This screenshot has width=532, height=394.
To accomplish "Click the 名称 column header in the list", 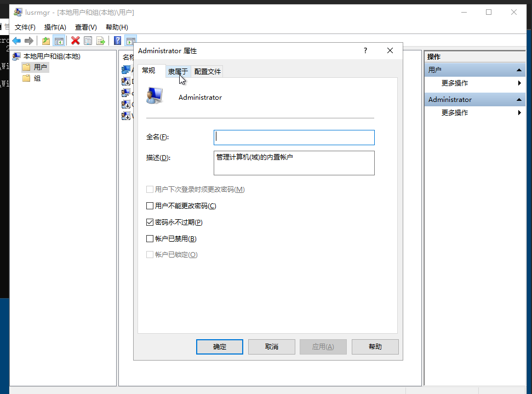I will click(128, 57).
